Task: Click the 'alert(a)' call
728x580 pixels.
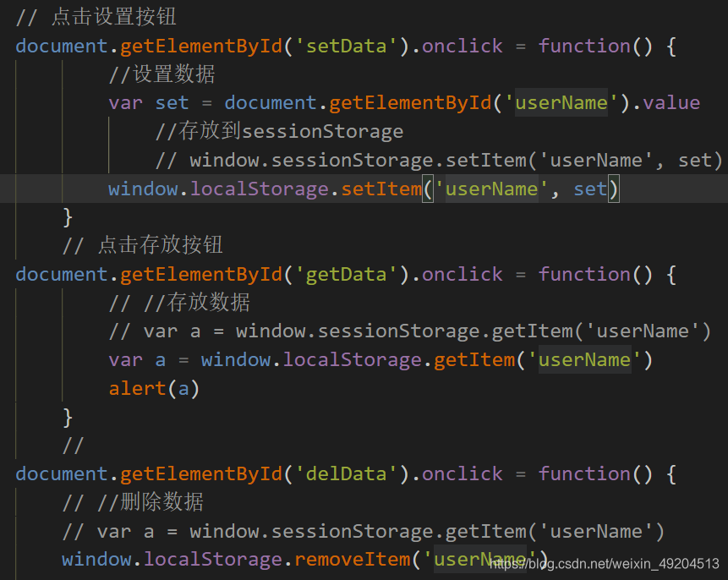Action: pos(154,389)
